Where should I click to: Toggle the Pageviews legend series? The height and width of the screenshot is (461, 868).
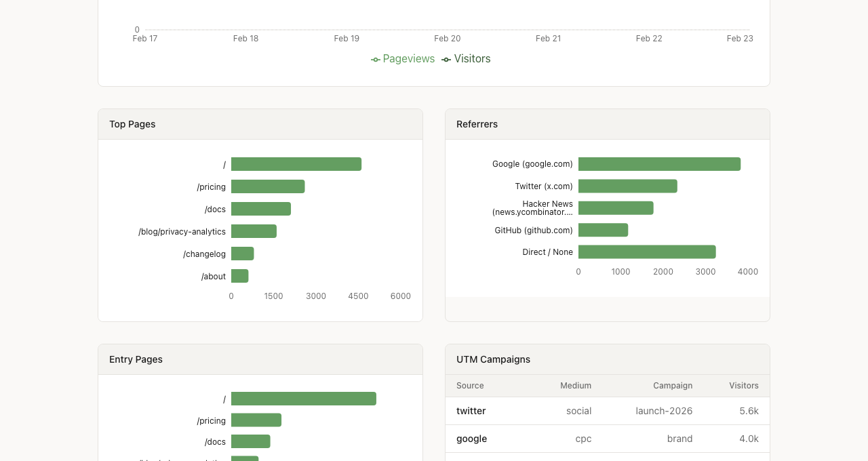[403, 59]
